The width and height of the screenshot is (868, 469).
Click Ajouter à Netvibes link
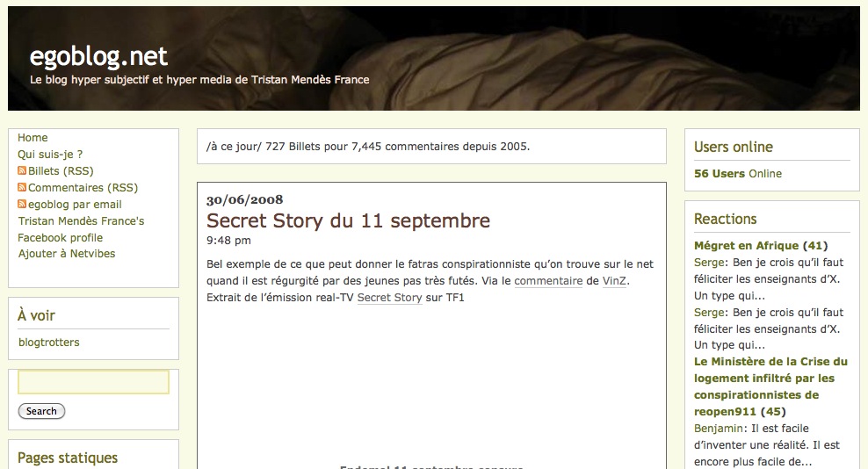coord(67,254)
